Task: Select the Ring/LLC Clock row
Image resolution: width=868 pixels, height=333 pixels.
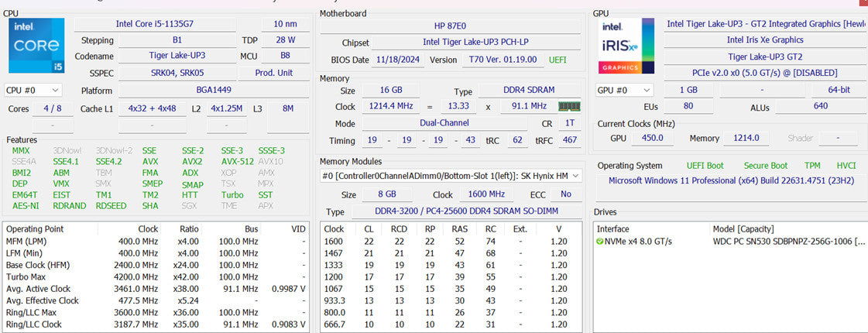Action: (x=156, y=324)
